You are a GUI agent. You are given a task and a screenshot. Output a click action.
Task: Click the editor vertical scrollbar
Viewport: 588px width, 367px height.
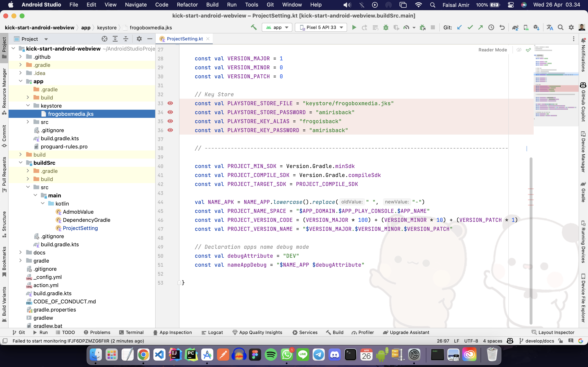pos(531,240)
